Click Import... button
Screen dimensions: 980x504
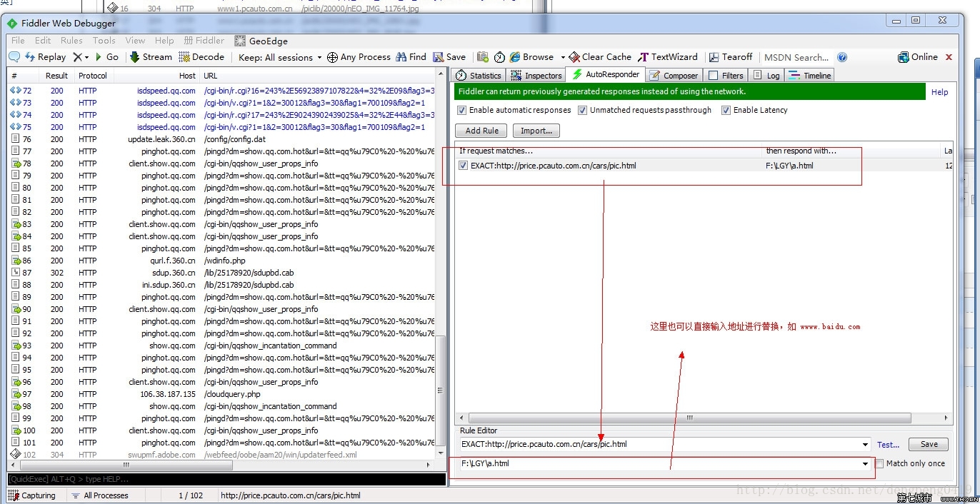click(x=536, y=131)
